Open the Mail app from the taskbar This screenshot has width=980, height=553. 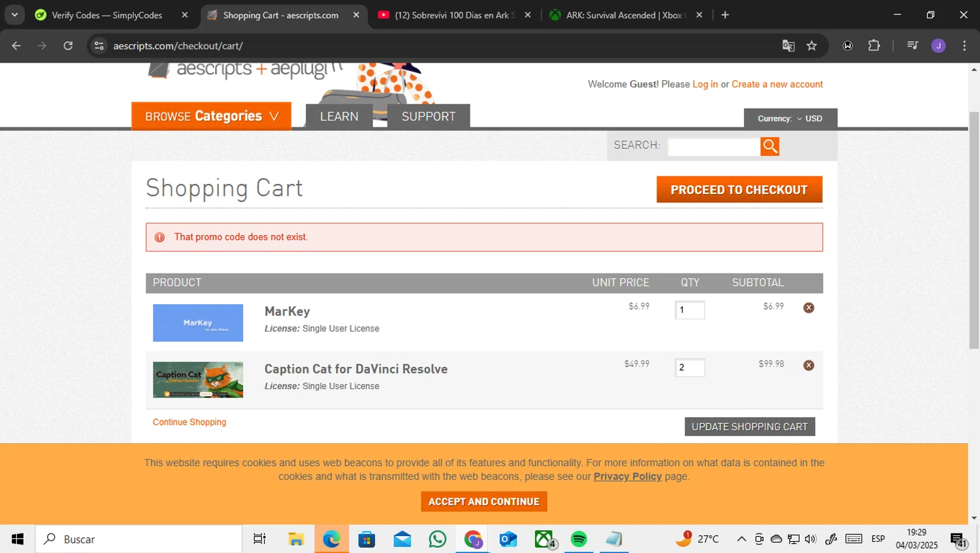402,539
